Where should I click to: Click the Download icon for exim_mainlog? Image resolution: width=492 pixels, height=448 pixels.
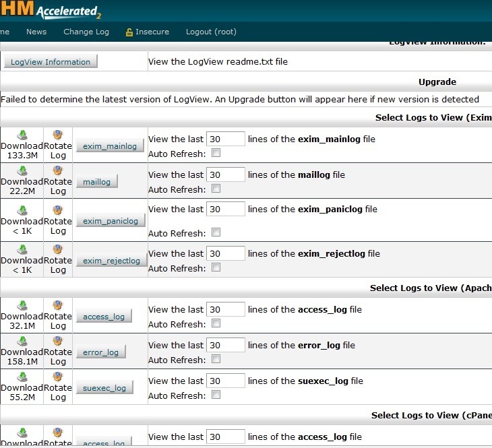[22, 134]
